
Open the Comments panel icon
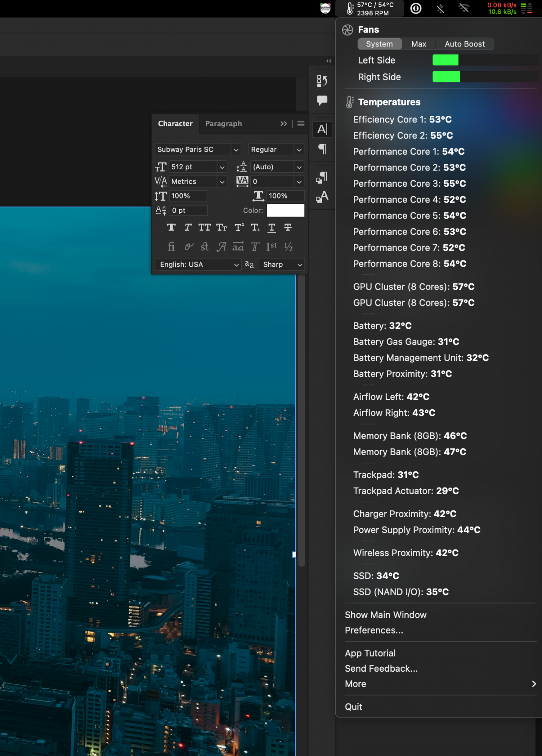[x=322, y=100]
